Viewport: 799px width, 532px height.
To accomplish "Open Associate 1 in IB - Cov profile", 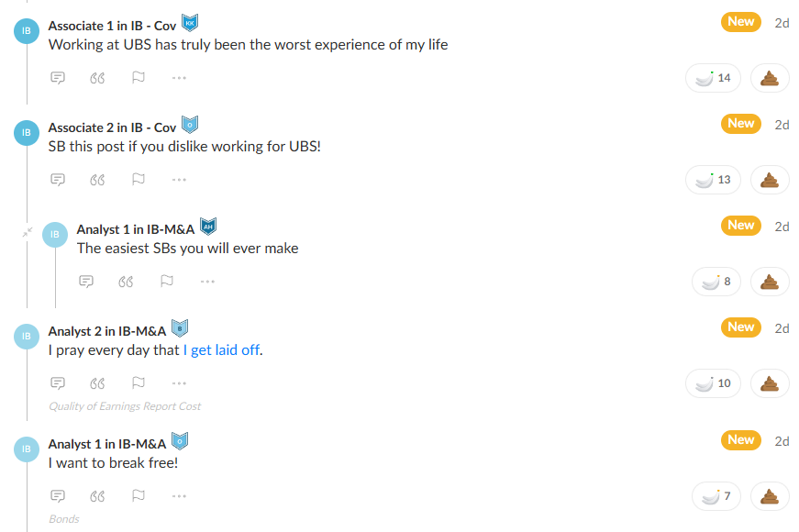I will click(112, 26).
